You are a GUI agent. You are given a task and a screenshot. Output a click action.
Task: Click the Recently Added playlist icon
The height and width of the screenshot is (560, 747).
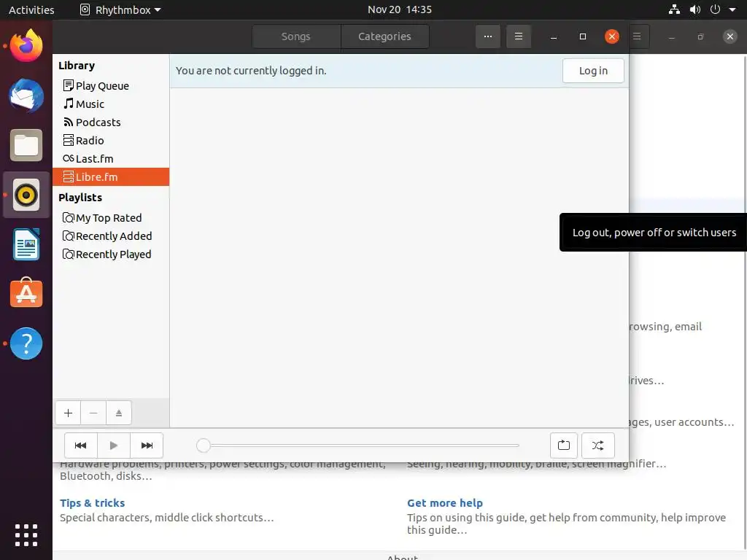(69, 236)
